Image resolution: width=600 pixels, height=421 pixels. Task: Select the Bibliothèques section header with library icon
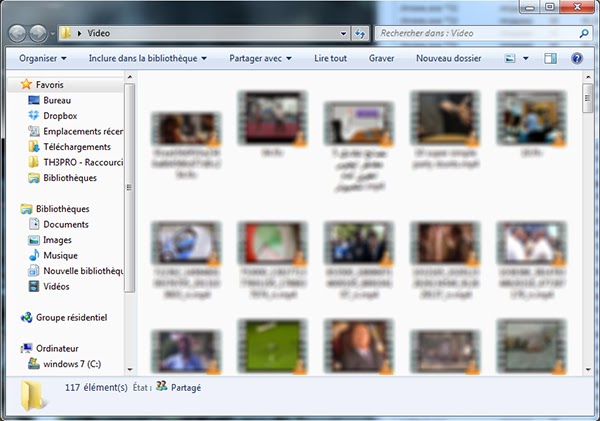pyautogui.click(x=62, y=209)
